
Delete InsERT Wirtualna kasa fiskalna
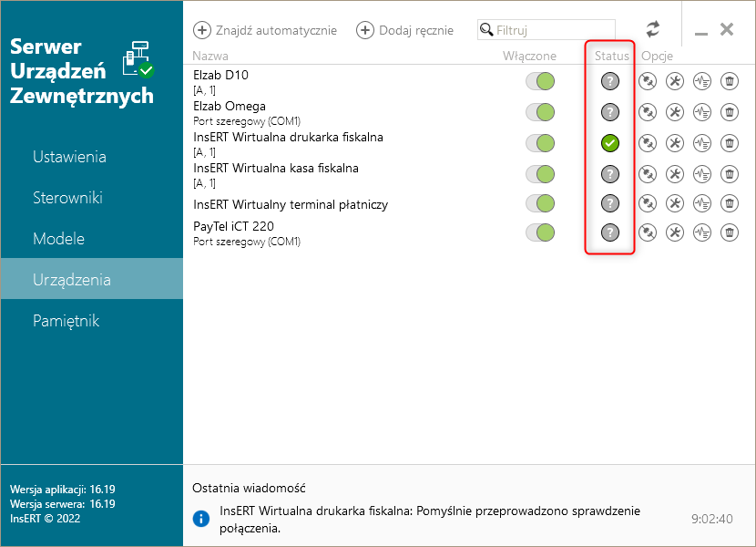click(730, 174)
